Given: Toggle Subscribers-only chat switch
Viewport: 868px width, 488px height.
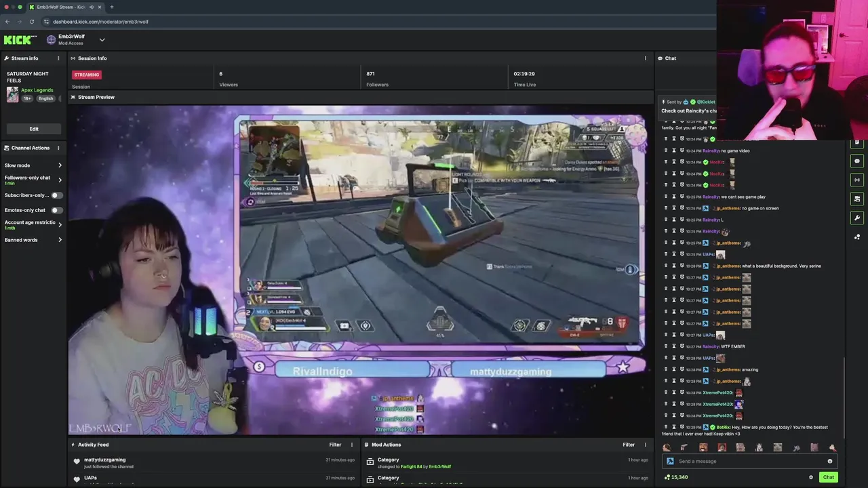Looking at the screenshot, I should click(x=57, y=195).
